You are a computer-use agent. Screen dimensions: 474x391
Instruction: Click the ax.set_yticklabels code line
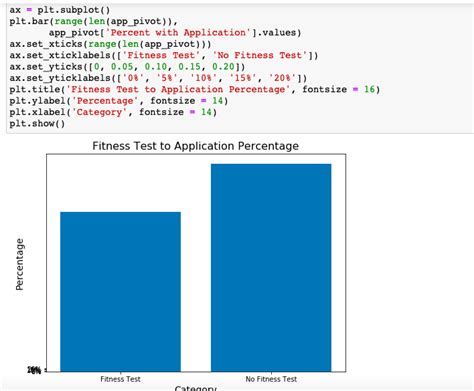158,78
